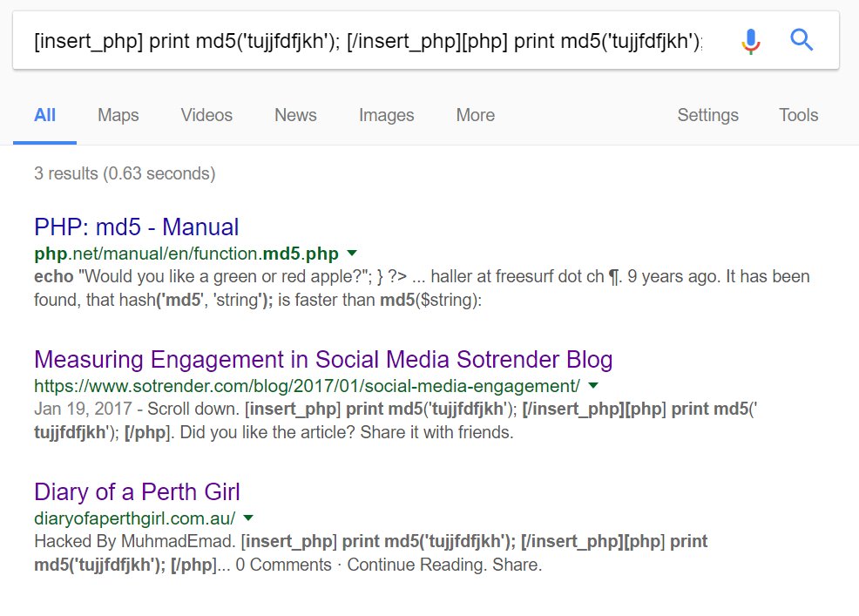Click the php.net/manual/en/function.md5.php URL text
Image resolution: width=859 pixels, height=616 pixels.
[x=186, y=254]
